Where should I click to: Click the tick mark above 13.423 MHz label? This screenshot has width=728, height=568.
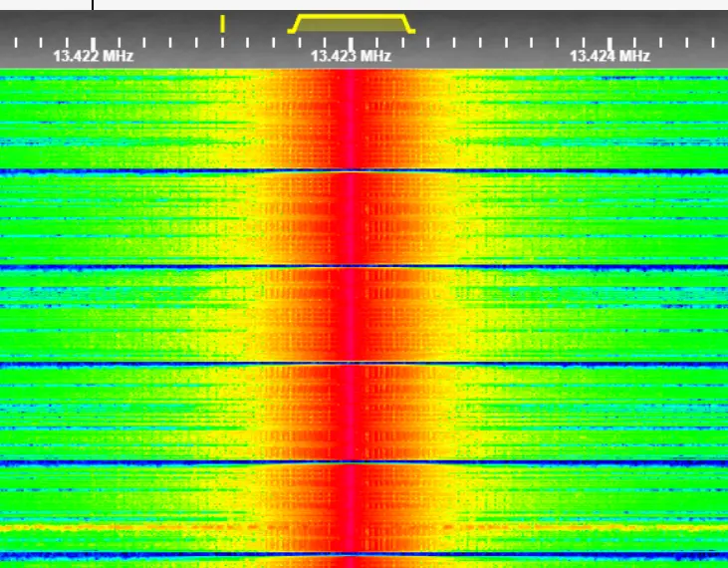[x=351, y=41]
